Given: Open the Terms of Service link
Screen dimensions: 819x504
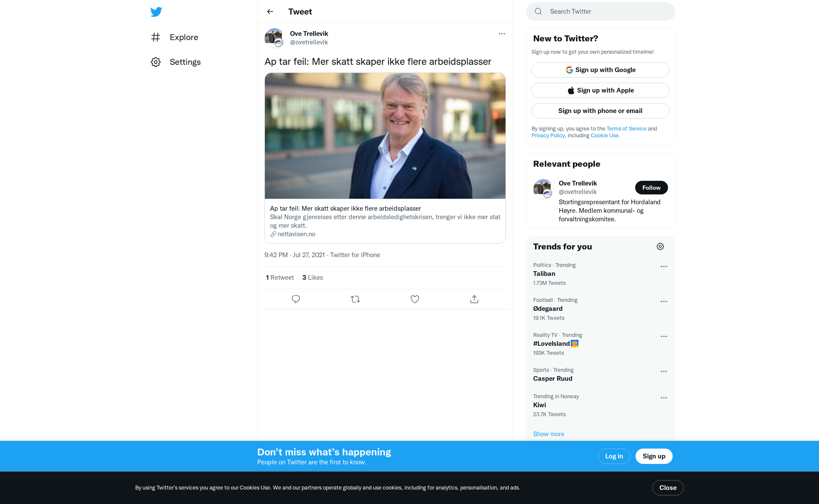Looking at the screenshot, I should click(626, 129).
